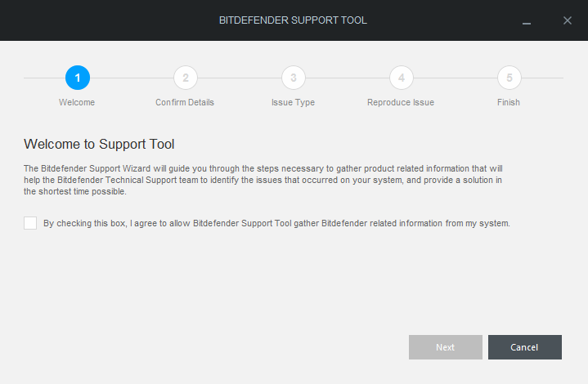Click the 'Confirm Details' step label
The height and width of the screenshot is (384, 588).
tap(185, 102)
